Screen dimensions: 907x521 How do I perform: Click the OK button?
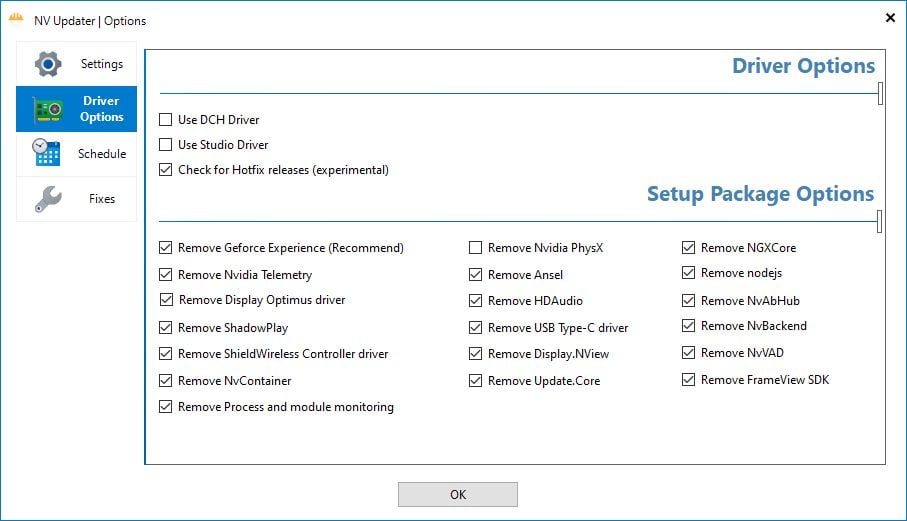[x=458, y=494]
